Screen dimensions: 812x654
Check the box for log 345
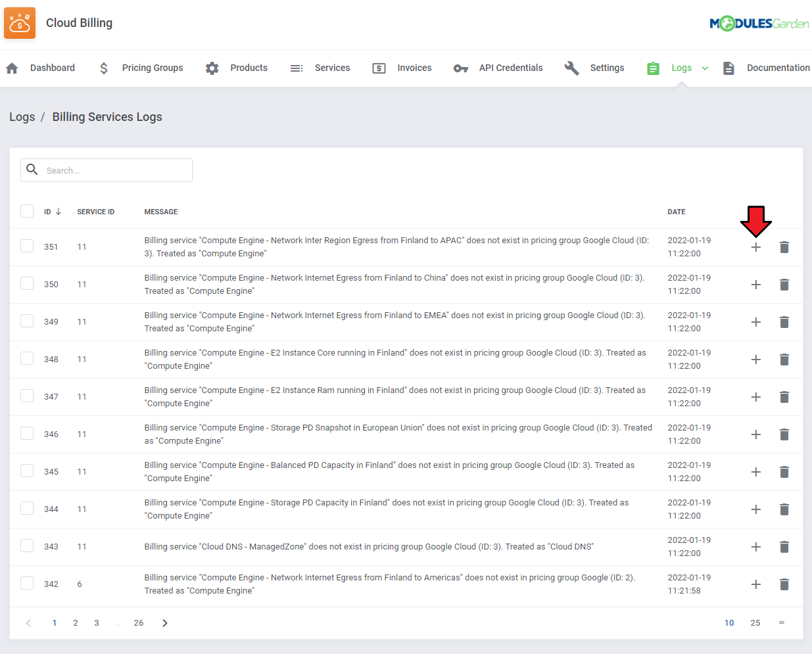27,471
